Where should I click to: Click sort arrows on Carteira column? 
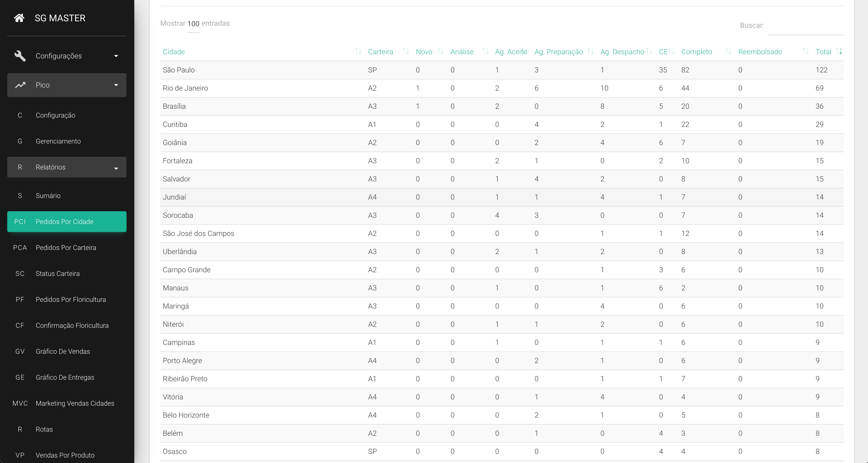point(406,51)
